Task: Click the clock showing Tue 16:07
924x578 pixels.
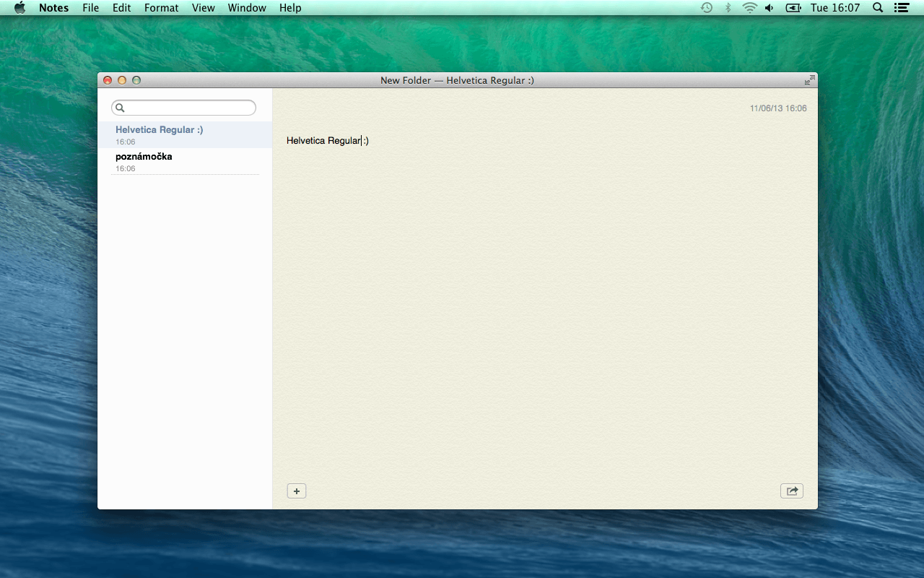Action: [x=835, y=8]
